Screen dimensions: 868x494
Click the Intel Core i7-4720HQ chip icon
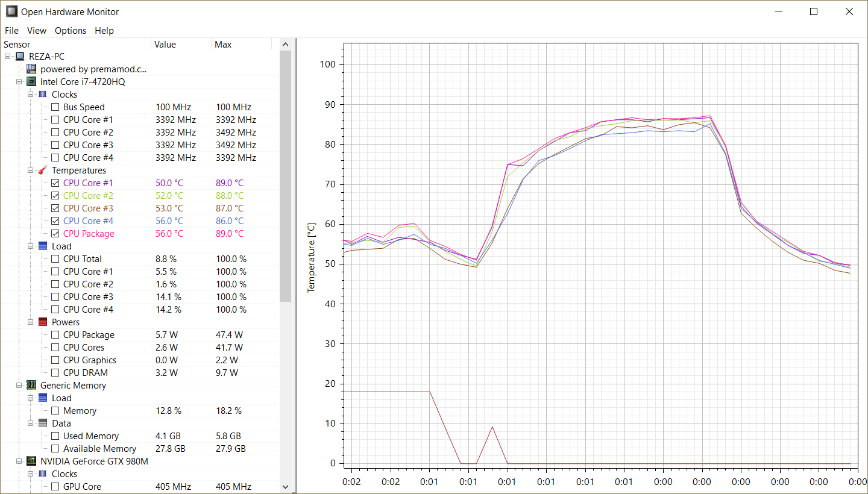tap(31, 81)
